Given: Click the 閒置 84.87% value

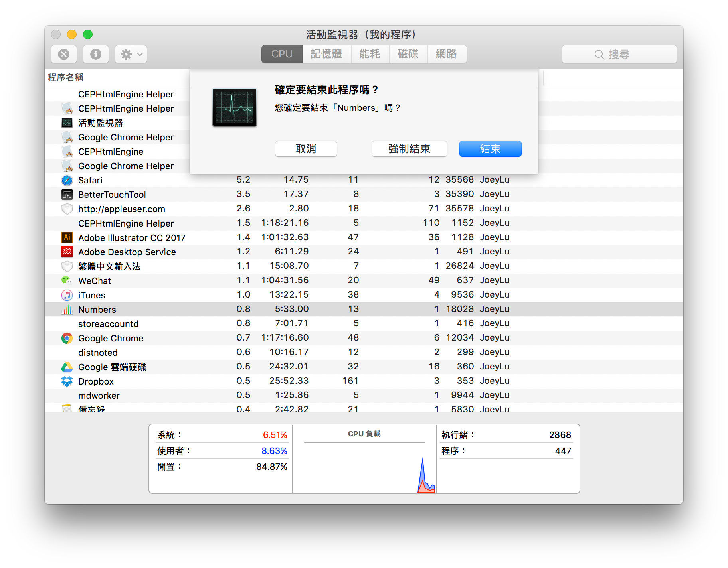Looking at the screenshot, I should coord(272,467).
